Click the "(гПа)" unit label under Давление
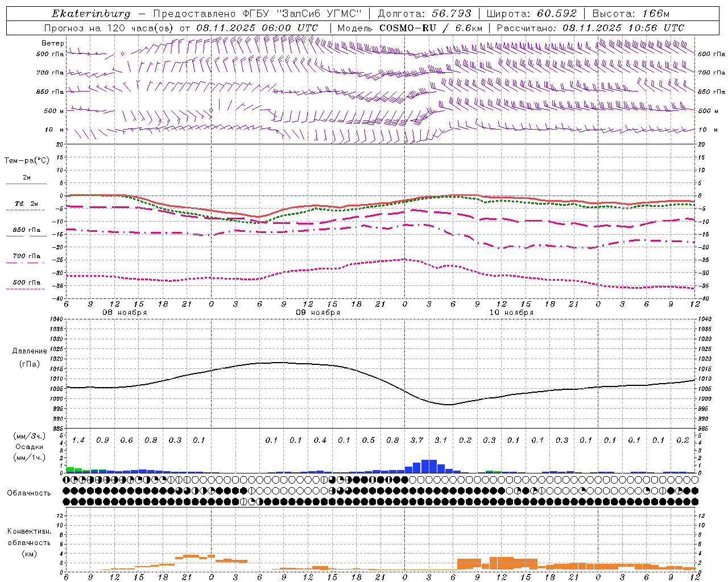Screen dimensions: 728x582 click(29, 364)
